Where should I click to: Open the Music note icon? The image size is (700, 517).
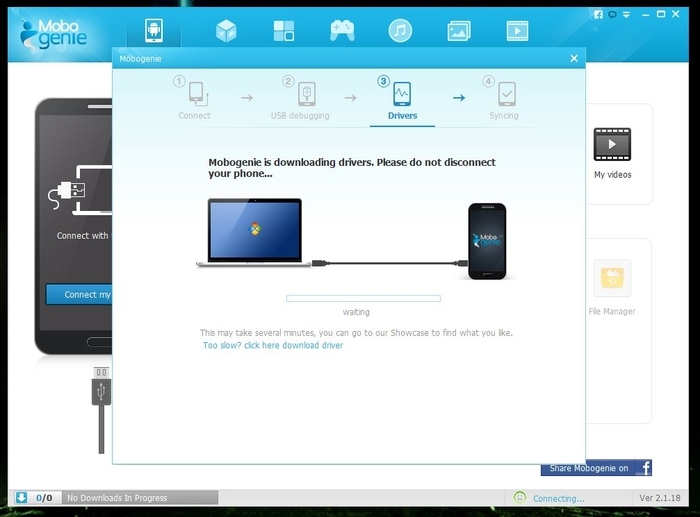pos(400,31)
